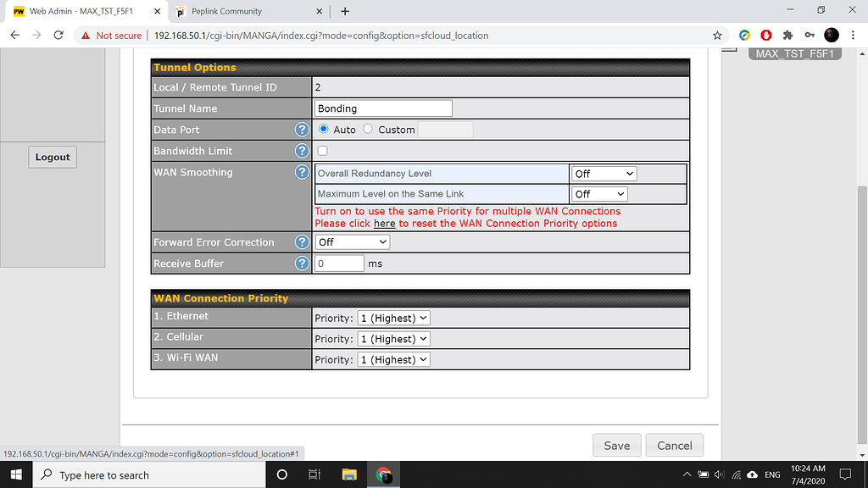Adjust the Cellular priority selector
This screenshot has height=488, width=868.
(393, 338)
